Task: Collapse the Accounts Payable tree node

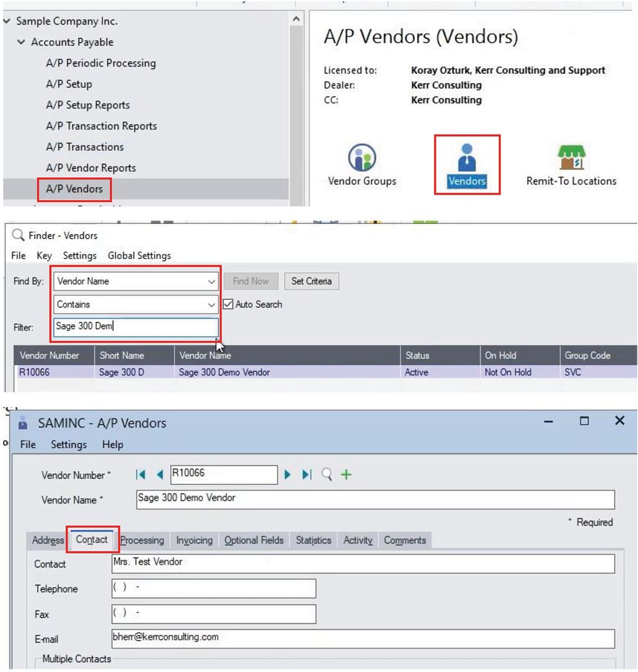Action: coord(21,42)
